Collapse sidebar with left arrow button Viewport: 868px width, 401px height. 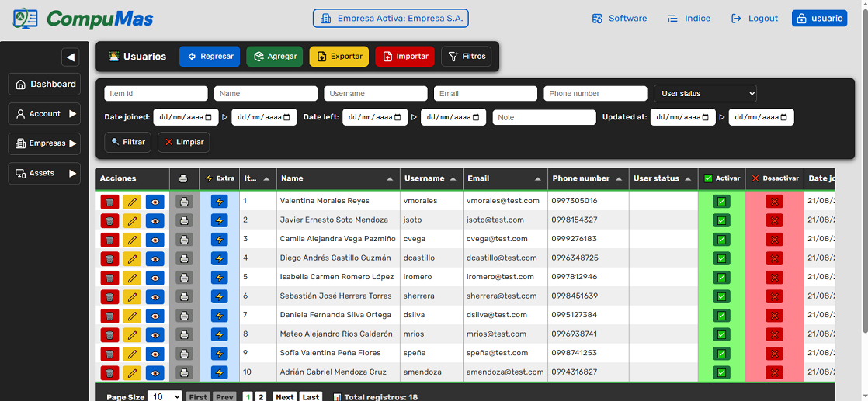point(70,57)
